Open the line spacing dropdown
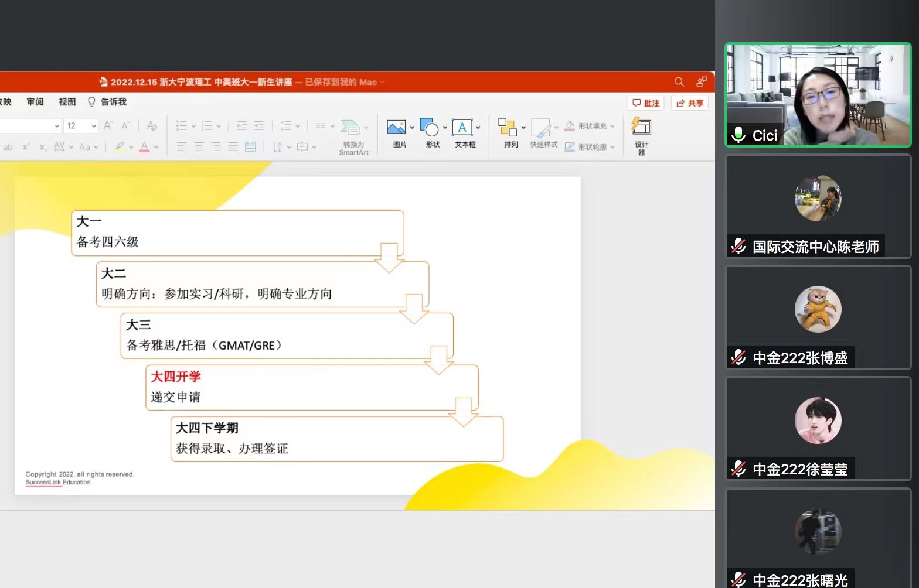This screenshot has width=919, height=588. [298, 126]
